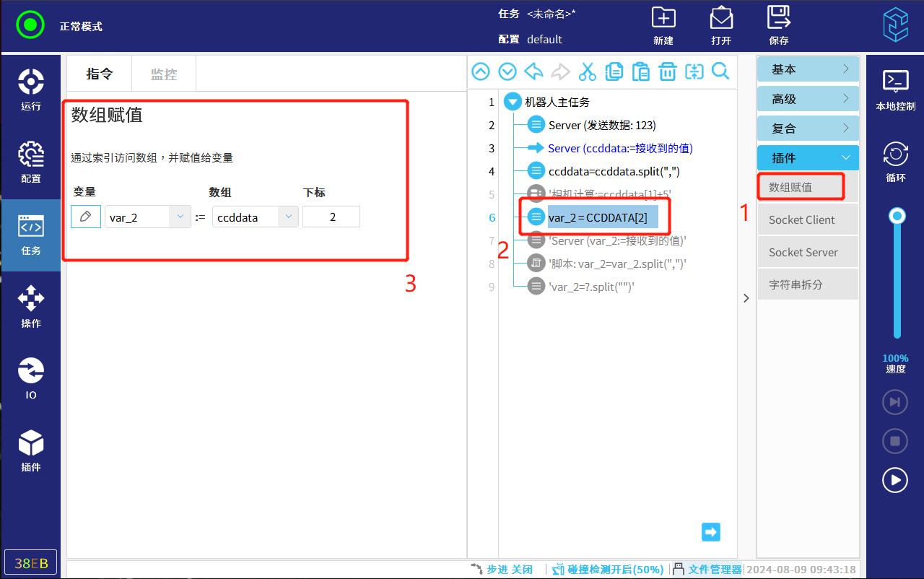Image resolution: width=924 pixels, height=579 pixels.
Task: Click the pencil edit icon beside var_2
Action: pyautogui.click(x=86, y=217)
